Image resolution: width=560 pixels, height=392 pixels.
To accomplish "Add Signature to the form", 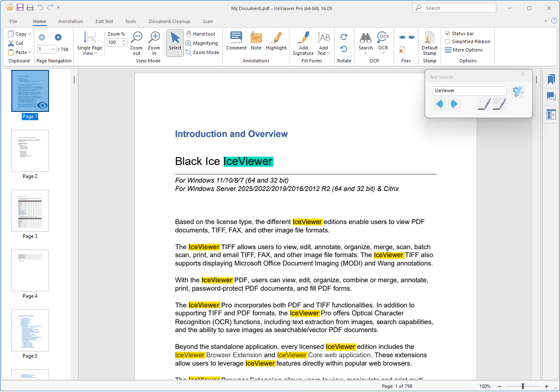I will [x=303, y=43].
